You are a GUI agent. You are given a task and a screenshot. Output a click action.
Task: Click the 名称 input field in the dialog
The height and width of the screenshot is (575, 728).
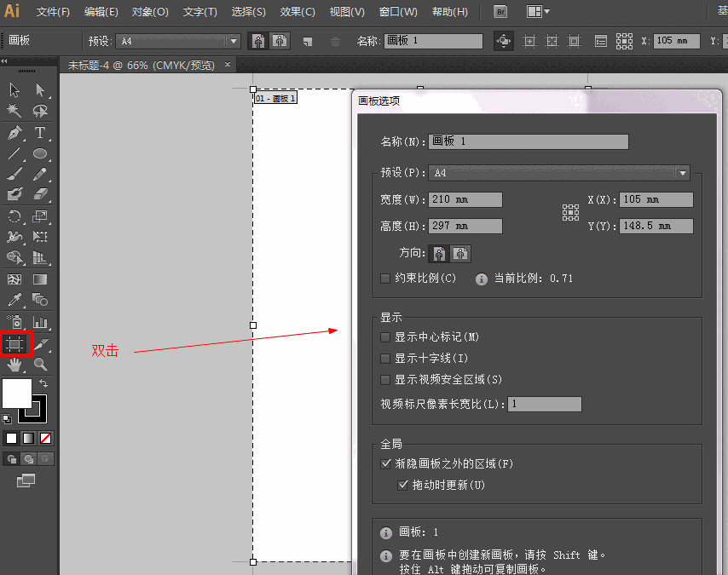[x=529, y=141]
